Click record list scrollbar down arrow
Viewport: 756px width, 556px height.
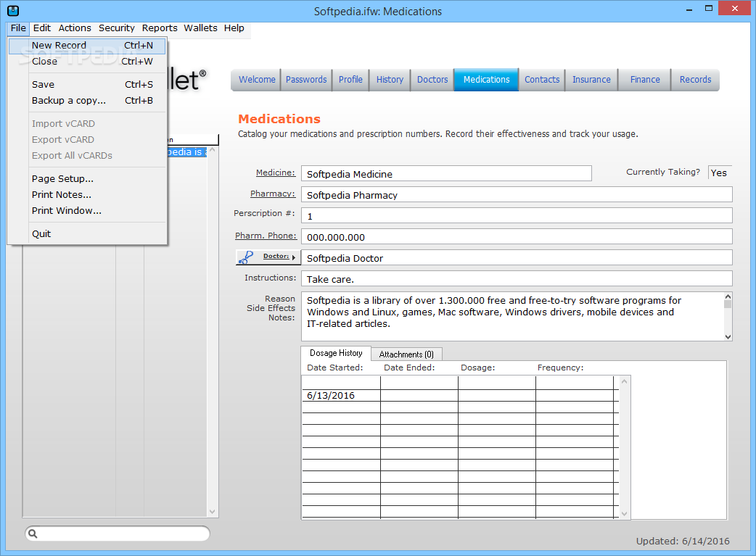point(212,512)
